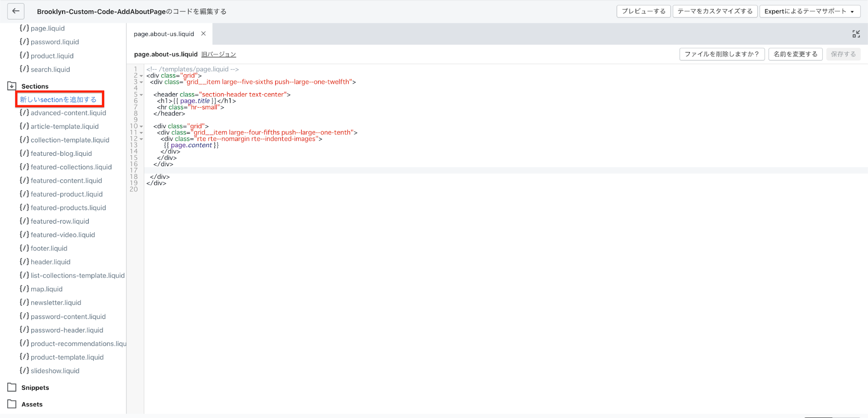Click the 名前を変更する button

pos(795,54)
